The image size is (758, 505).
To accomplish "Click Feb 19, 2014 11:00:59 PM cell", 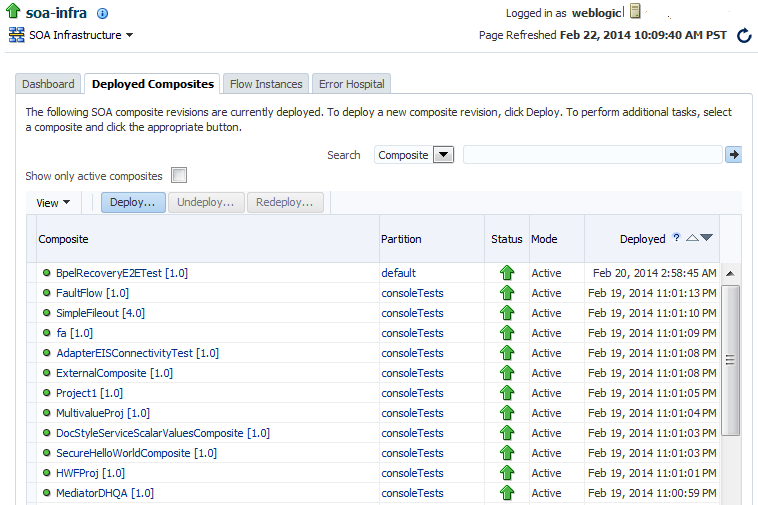I will [x=652, y=493].
